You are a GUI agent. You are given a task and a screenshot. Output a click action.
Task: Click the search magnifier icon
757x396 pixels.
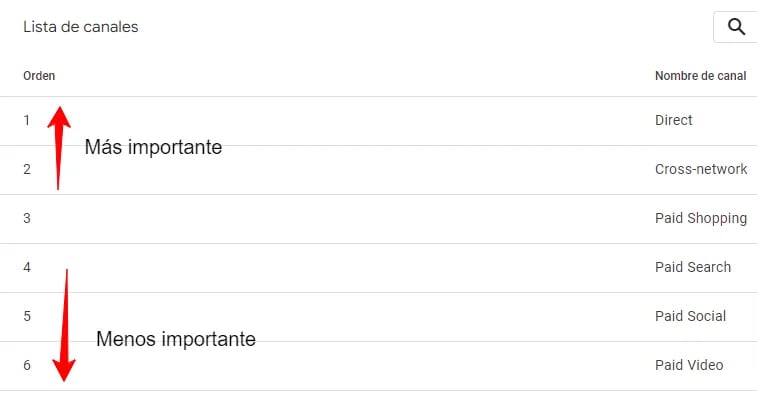736,27
